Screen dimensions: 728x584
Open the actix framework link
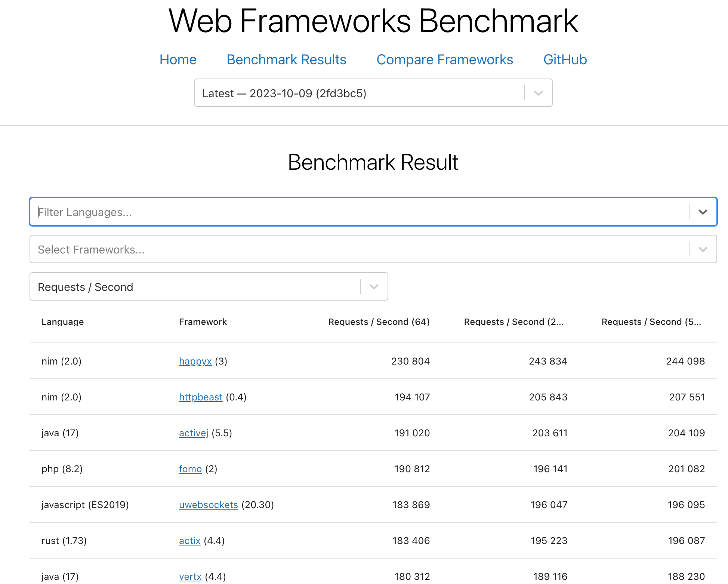(x=189, y=541)
